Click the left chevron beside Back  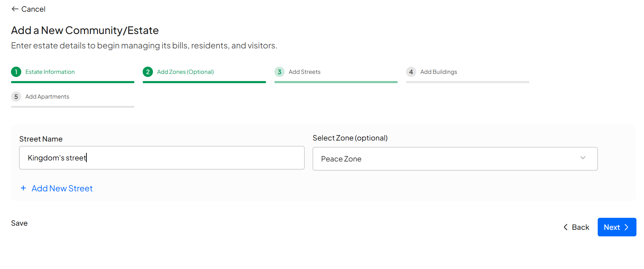pos(566,227)
